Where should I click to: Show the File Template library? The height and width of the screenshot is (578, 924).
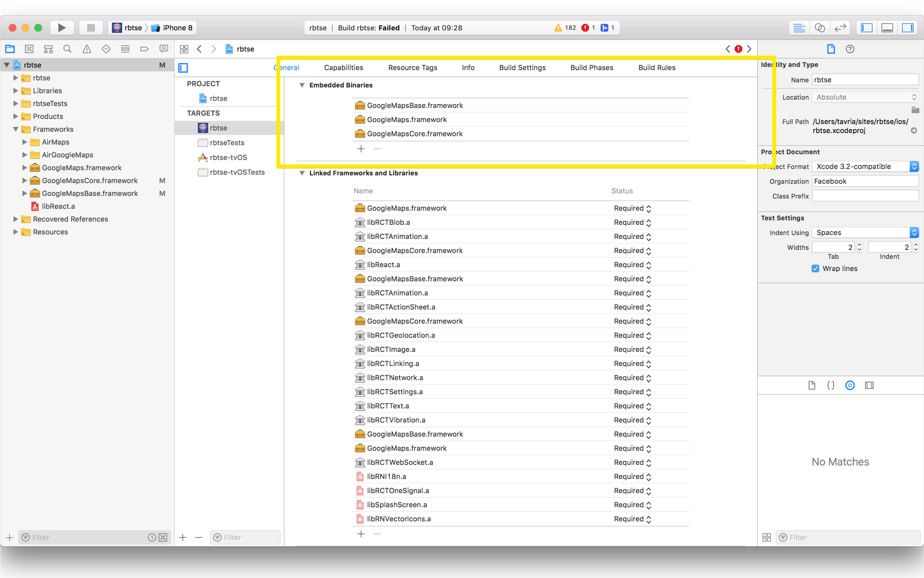(812, 385)
